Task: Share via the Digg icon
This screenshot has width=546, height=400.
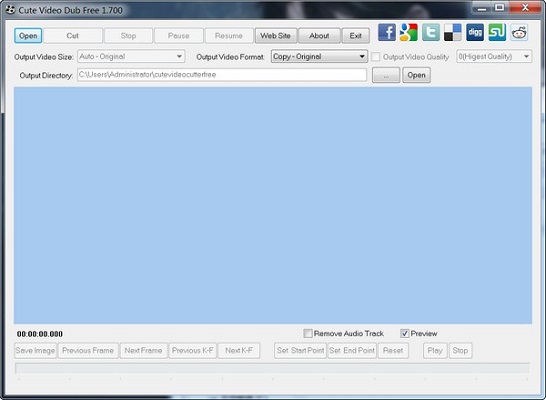Action: point(475,32)
